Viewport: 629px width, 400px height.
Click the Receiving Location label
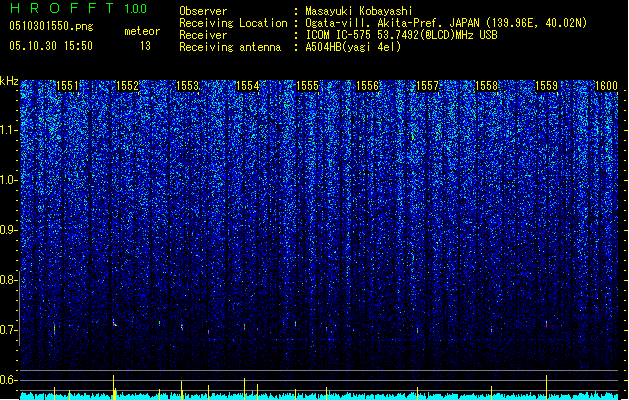click(x=233, y=23)
